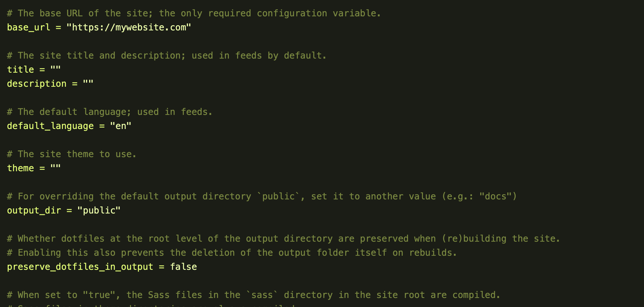644x307 pixels.
Task: Place cursor in the "en" language value
Action: point(121,126)
